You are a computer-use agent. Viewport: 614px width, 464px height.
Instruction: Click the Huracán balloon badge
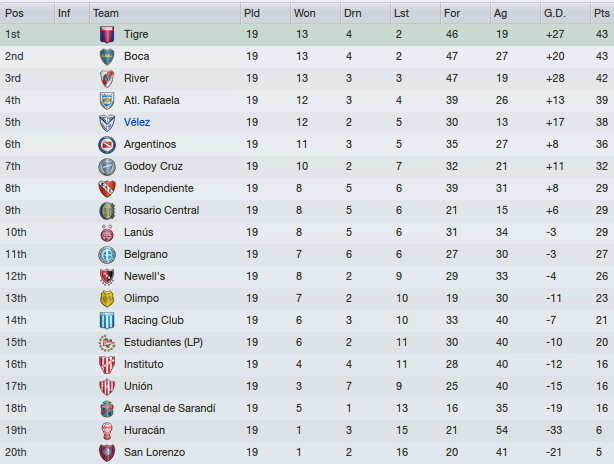tap(107, 430)
